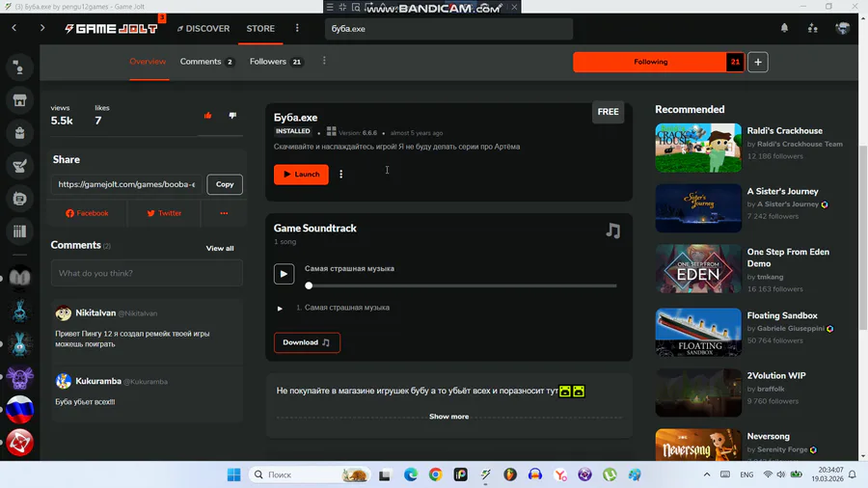Open more options beside Followers tab
The width and height of the screenshot is (868, 488).
pyautogui.click(x=324, y=61)
